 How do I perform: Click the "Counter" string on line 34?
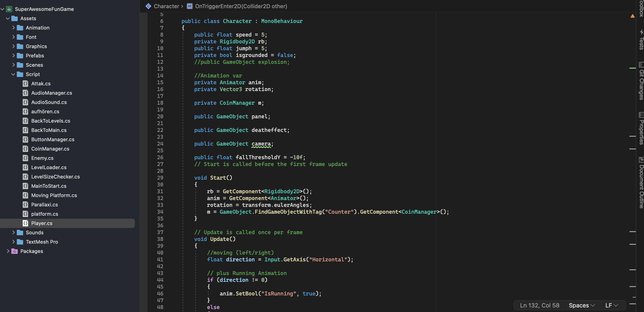tap(339, 212)
